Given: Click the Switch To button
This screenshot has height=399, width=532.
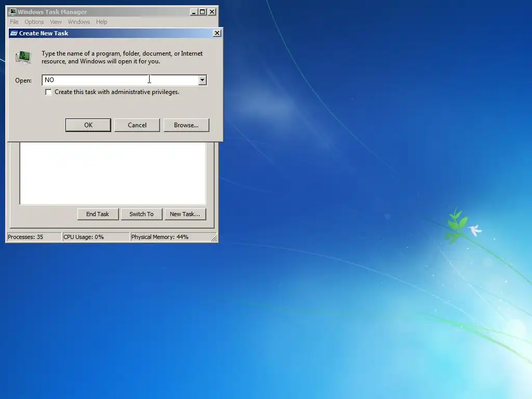Looking at the screenshot, I should coord(141,214).
